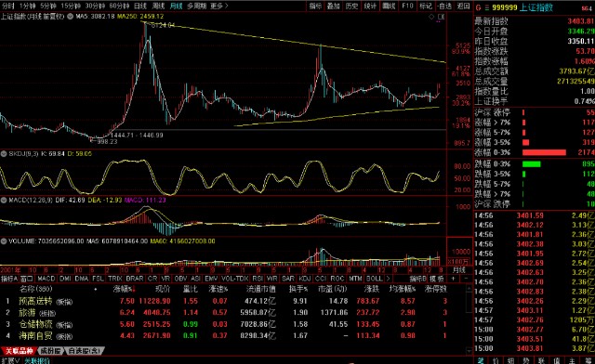Screen dimensions: 595x364
Task: Click the G icon beside code 999999
Action: [478, 7]
